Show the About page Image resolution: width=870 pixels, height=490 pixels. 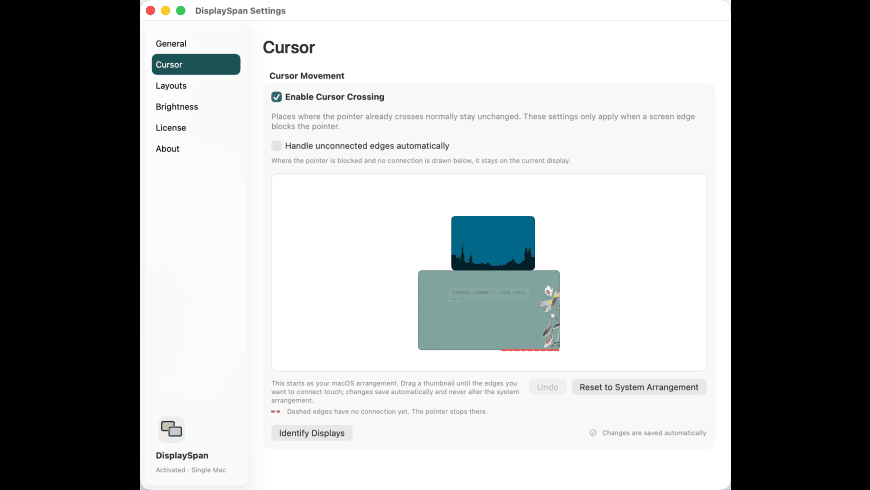pos(196,149)
